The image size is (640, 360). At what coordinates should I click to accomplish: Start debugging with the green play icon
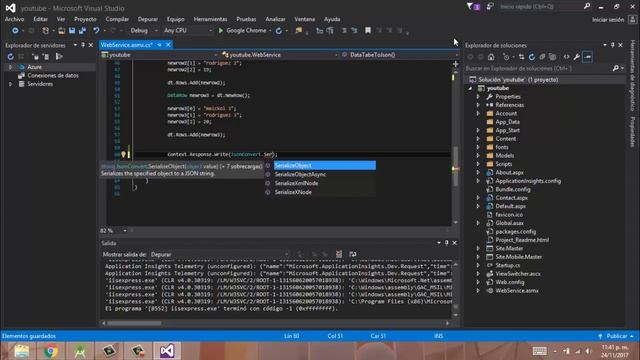pyautogui.click(x=221, y=31)
